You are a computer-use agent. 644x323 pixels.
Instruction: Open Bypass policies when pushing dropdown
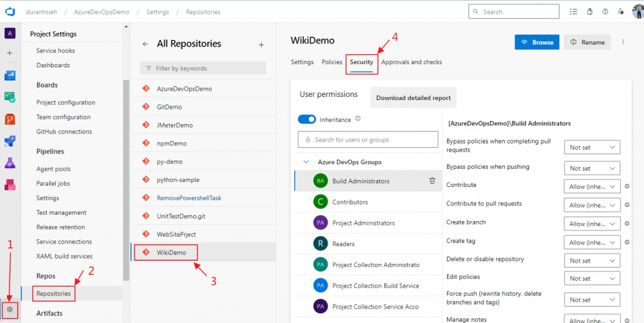[592, 169]
